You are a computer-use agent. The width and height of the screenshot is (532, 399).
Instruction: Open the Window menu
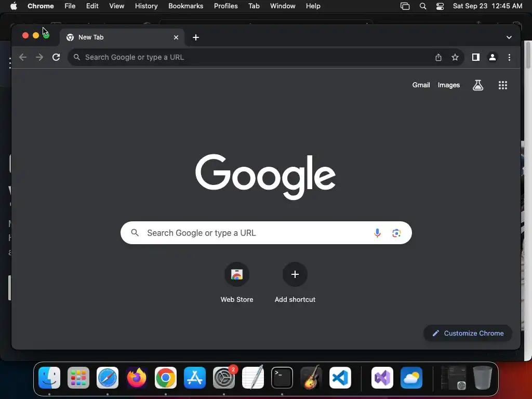point(283,6)
